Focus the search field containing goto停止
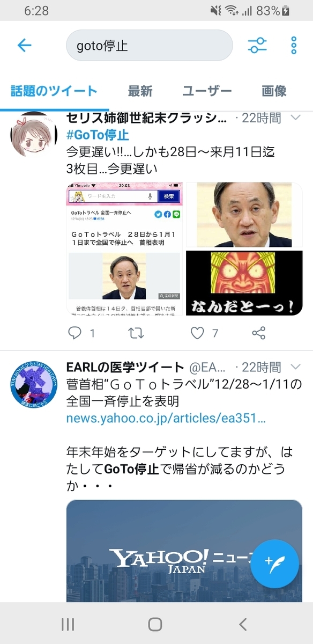The image size is (313, 644). point(149,45)
